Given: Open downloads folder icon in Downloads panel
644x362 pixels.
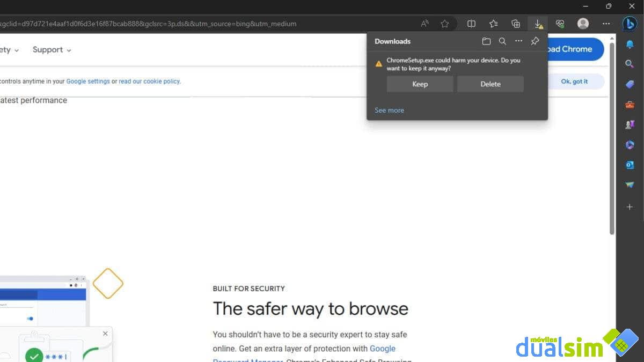Looking at the screenshot, I should 486,41.
